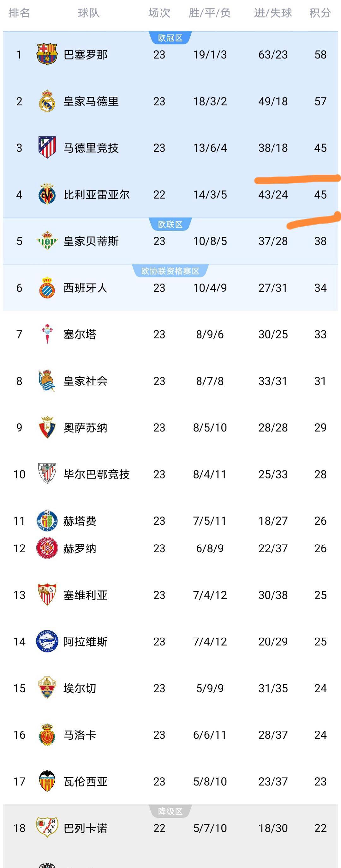Tap the Getafe blue crest icon
341x868 pixels.
coord(47,521)
